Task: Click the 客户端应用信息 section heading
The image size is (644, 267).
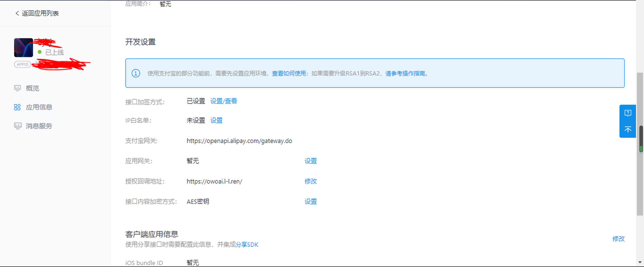Action: coord(152,234)
